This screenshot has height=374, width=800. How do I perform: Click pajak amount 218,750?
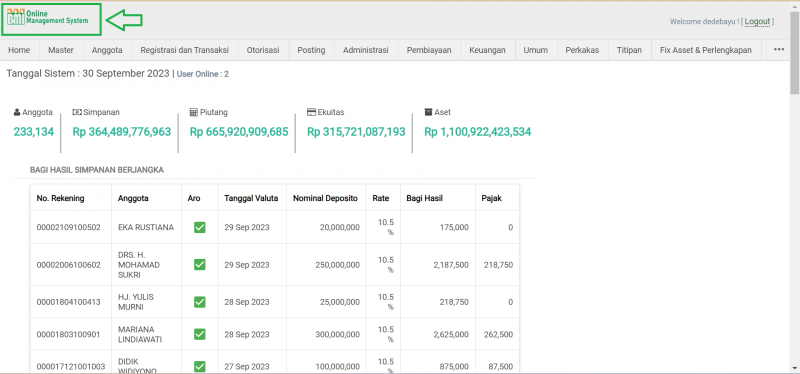click(x=499, y=265)
